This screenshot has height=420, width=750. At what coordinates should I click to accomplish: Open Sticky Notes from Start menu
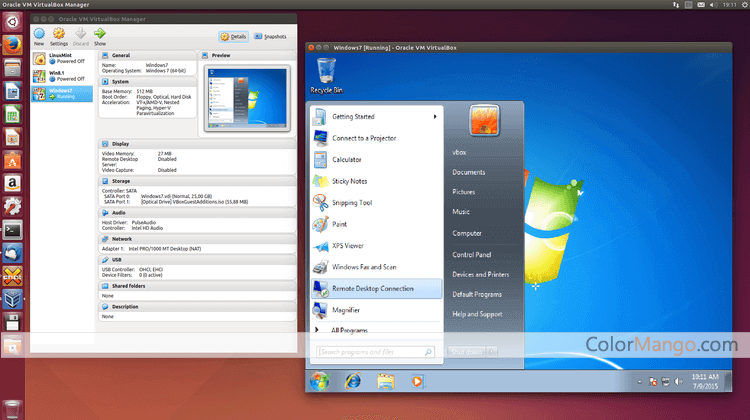pos(376,181)
